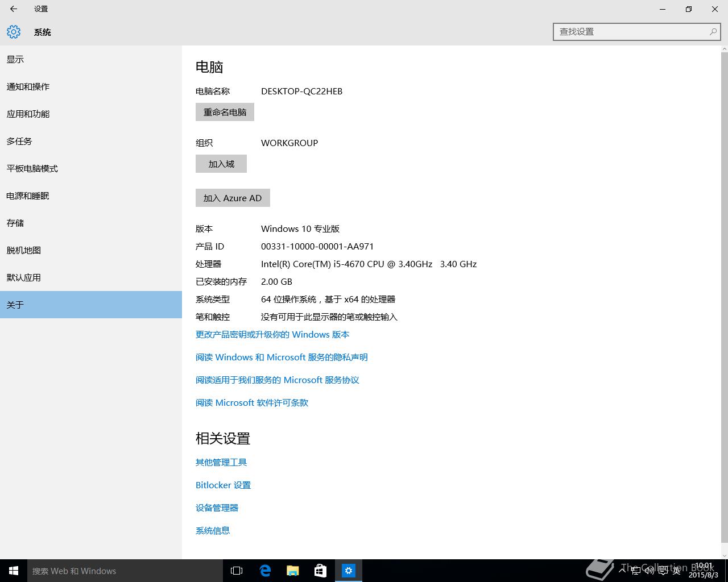The width and height of the screenshot is (728, 582).
Task: Show hidden tray icons with the chevron
Action: (623, 571)
